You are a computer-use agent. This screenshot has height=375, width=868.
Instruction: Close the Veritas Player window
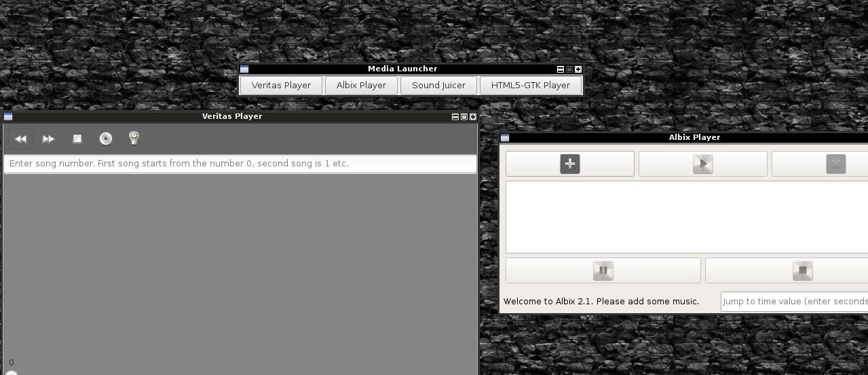pos(473,117)
